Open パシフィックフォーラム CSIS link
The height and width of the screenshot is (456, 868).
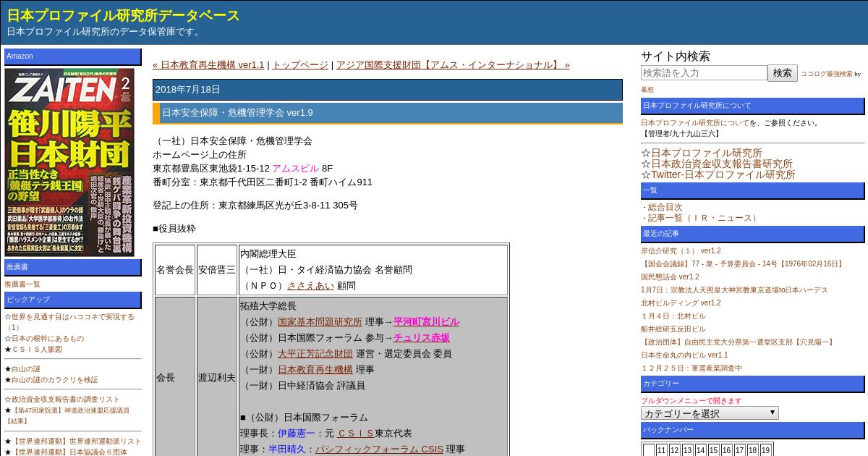pyautogui.click(x=379, y=449)
